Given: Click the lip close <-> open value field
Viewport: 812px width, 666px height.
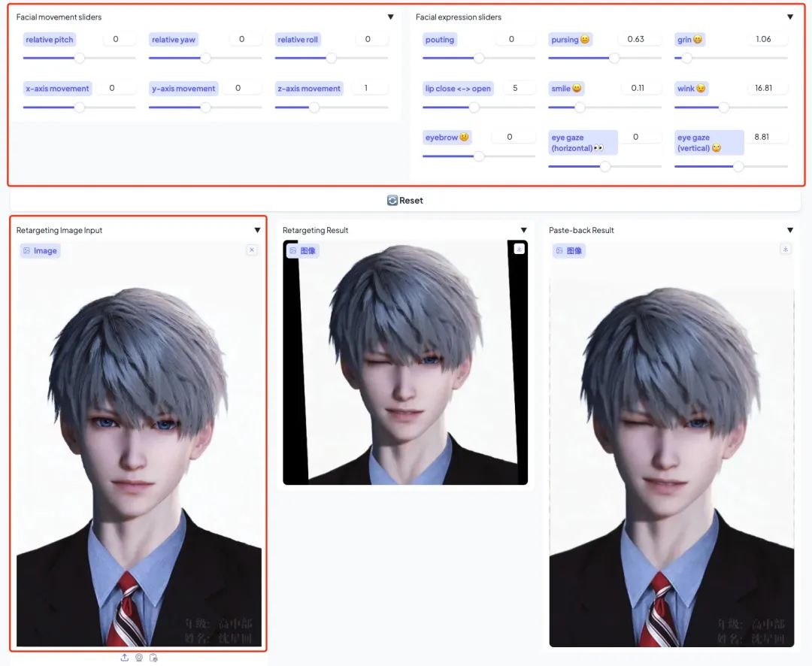Looking at the screenshot, I should (x=518, y=88).
